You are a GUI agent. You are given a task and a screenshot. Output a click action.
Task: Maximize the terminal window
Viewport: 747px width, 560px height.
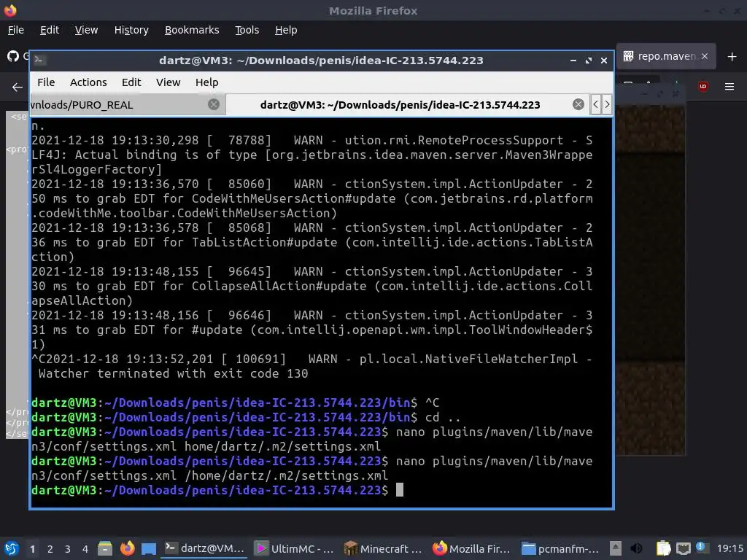pyautogui.click(x=589, y=61)
